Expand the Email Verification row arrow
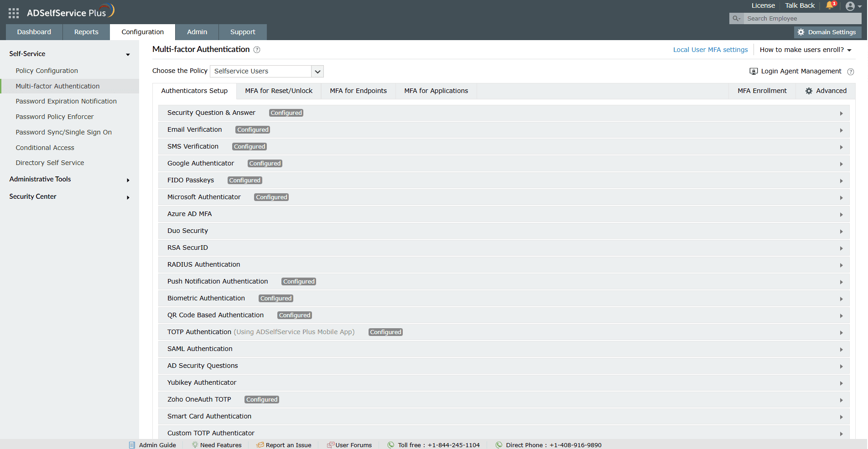This screenshot has width=868, height=449. tap(841, 130)
